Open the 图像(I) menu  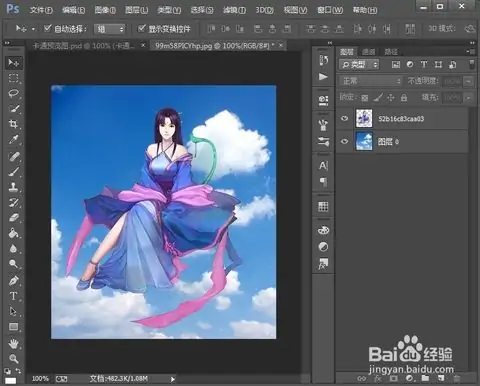point(105,10)
